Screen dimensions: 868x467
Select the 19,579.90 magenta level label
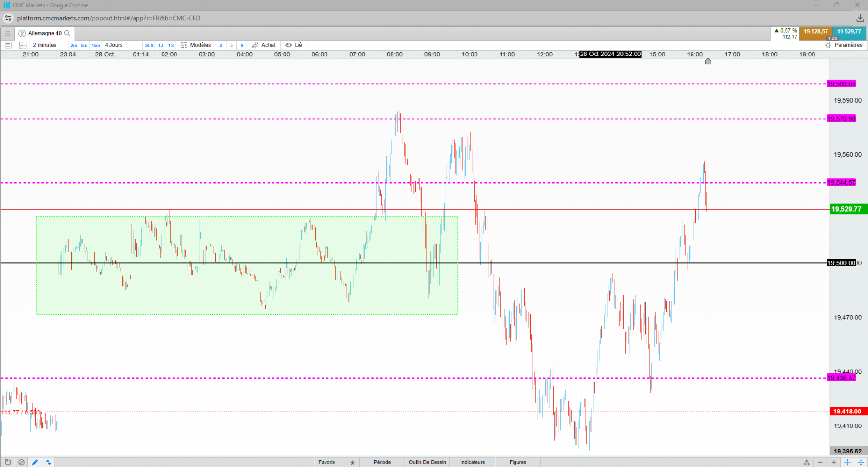coord(841,119)
